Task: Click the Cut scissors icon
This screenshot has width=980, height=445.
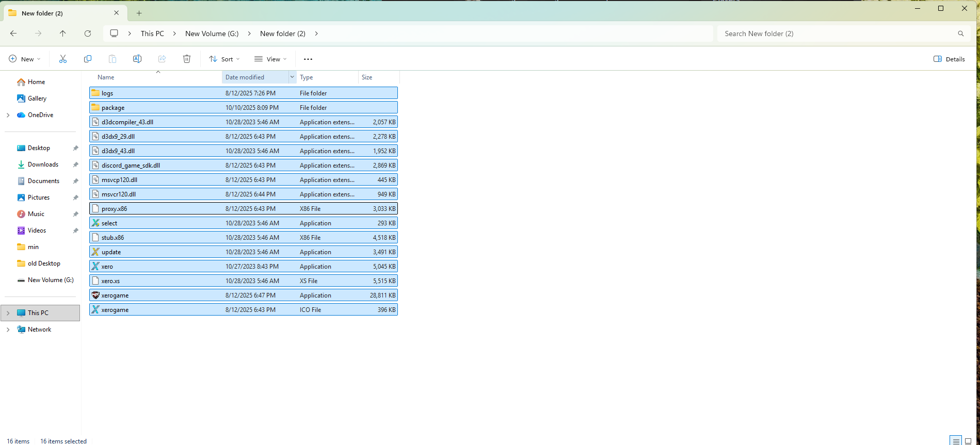Action: coord(63,59)
